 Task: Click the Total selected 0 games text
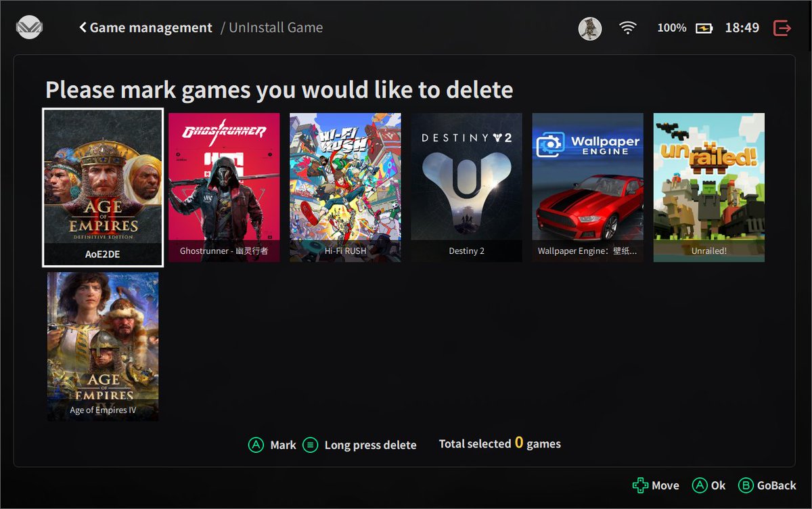500,443
